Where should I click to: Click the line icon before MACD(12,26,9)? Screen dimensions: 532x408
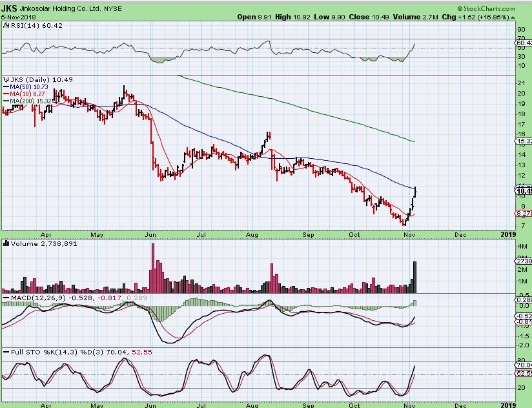(x=6, y=298)
